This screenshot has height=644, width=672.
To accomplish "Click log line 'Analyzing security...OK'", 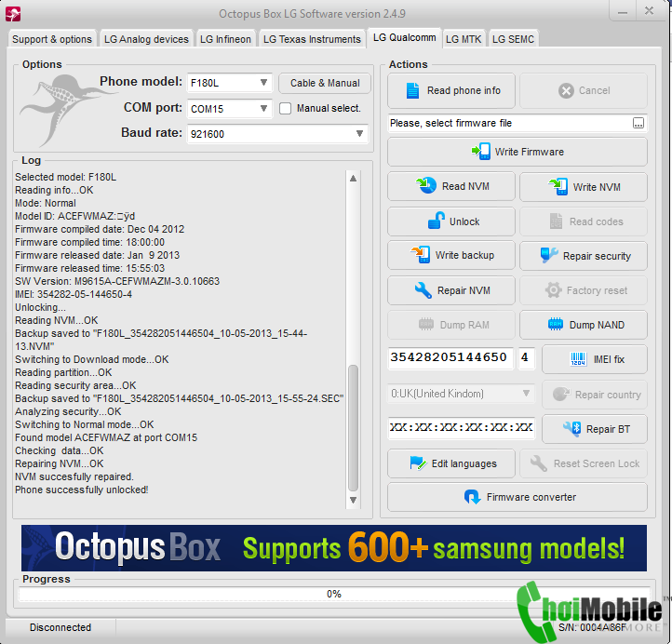I will [68, 411].
